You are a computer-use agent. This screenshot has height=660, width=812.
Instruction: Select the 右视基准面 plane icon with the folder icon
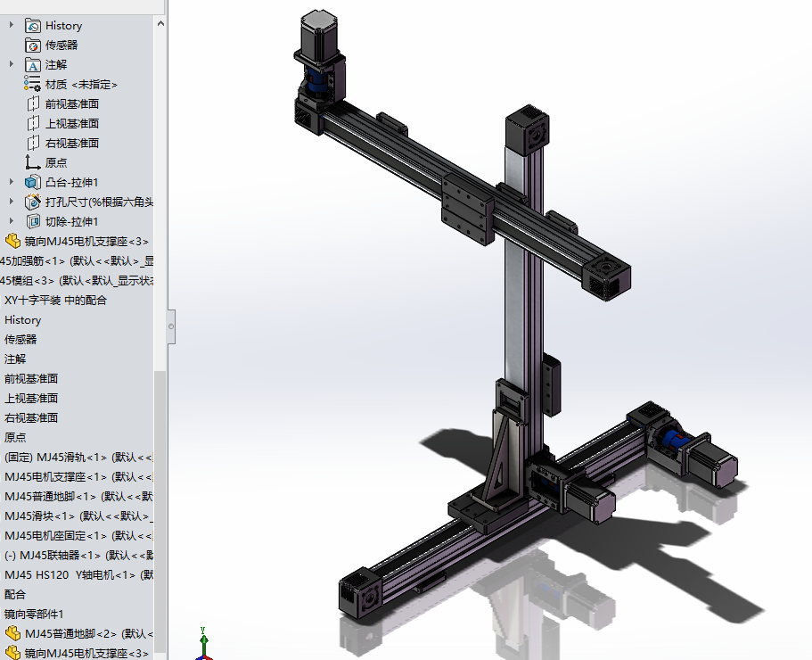(x=33, y=143)
